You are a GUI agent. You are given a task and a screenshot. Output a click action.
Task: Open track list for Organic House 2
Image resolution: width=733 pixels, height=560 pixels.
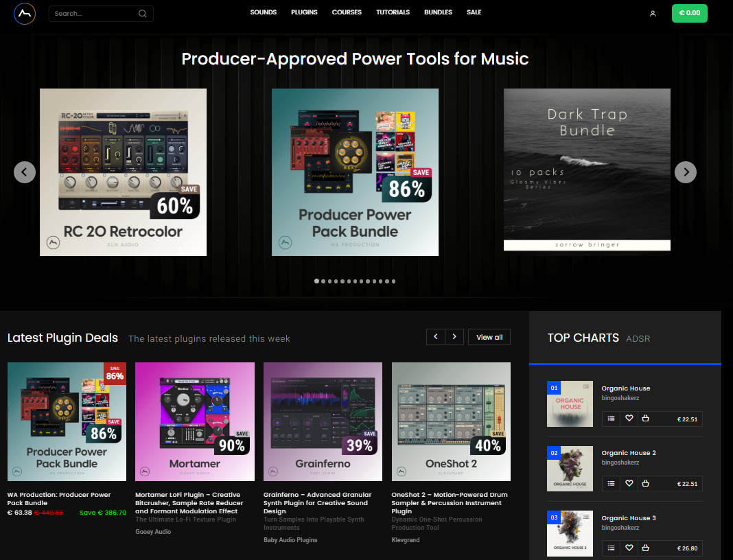tap(611, 483)
